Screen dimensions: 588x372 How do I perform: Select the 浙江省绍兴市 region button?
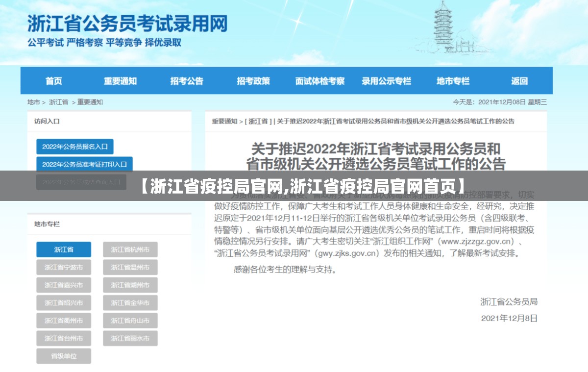[64, 302]
